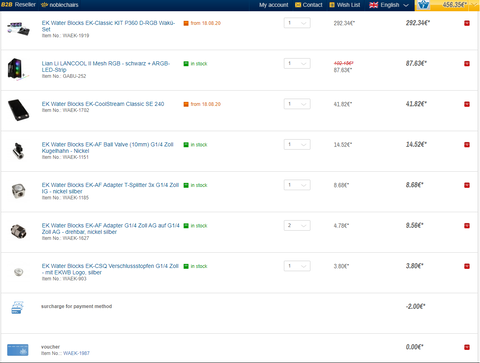Click the noblechairs crown logo

(x=44, y=5)
